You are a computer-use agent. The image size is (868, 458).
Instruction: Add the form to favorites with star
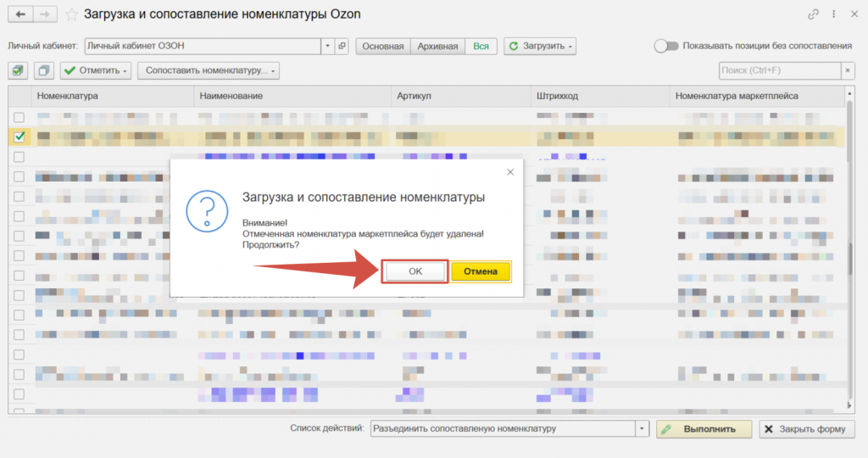click(x=71, y=14)
